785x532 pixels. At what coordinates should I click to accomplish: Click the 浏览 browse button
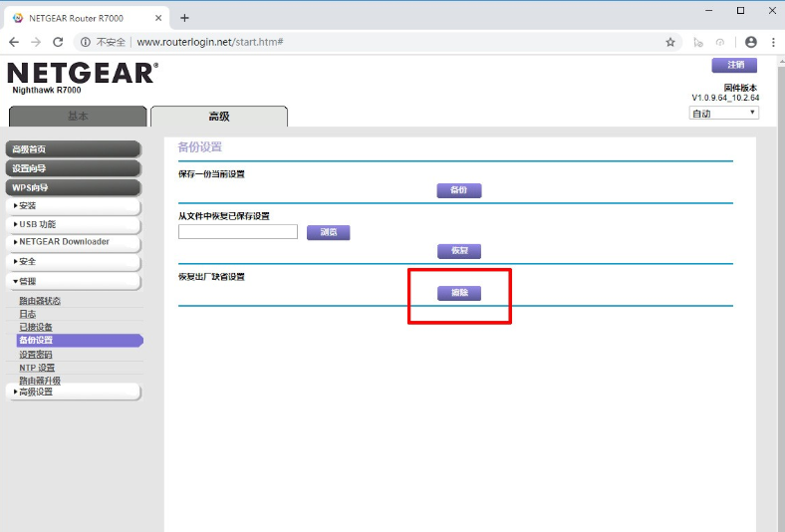pos(329,232)
